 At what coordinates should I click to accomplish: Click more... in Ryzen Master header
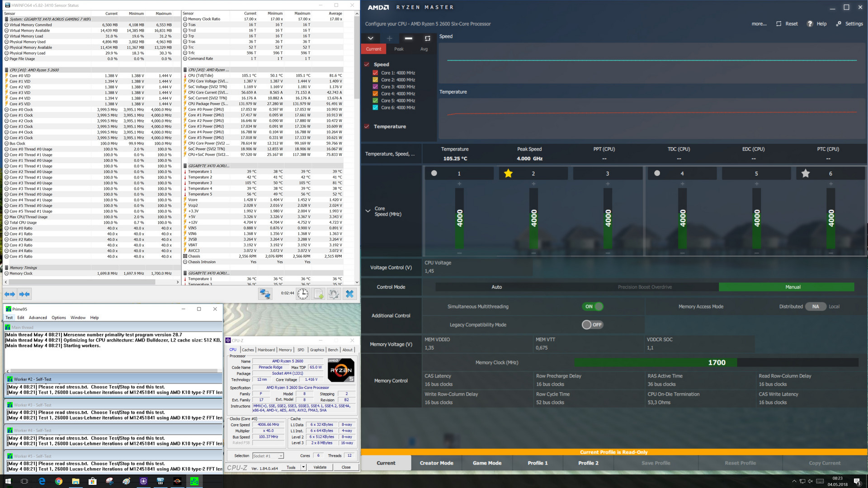click(x=759, y=24)
